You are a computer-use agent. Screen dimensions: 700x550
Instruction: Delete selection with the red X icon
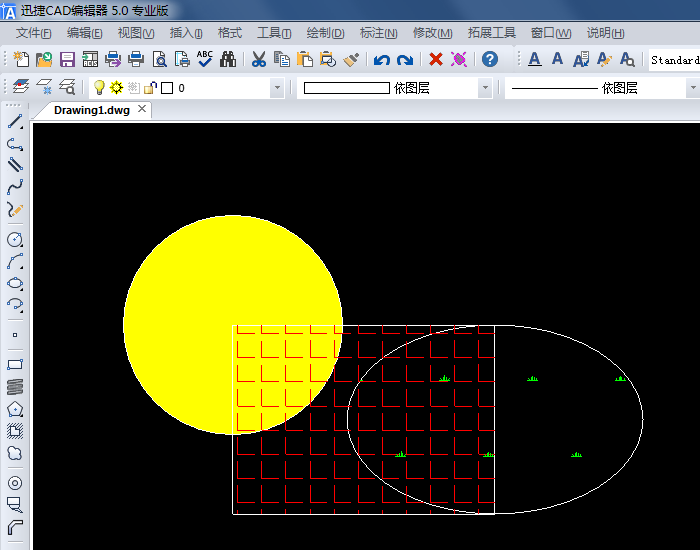coord(436,59)
